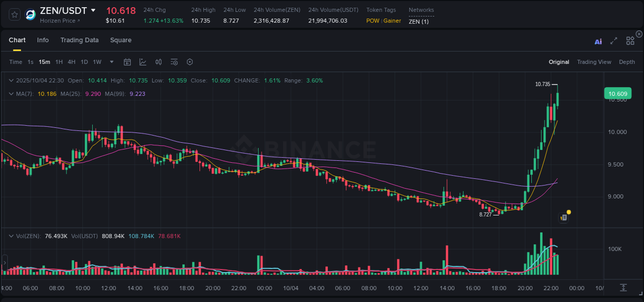Expand chart to fullscreen view
This screenshot has width=644, height=302.
614,40
